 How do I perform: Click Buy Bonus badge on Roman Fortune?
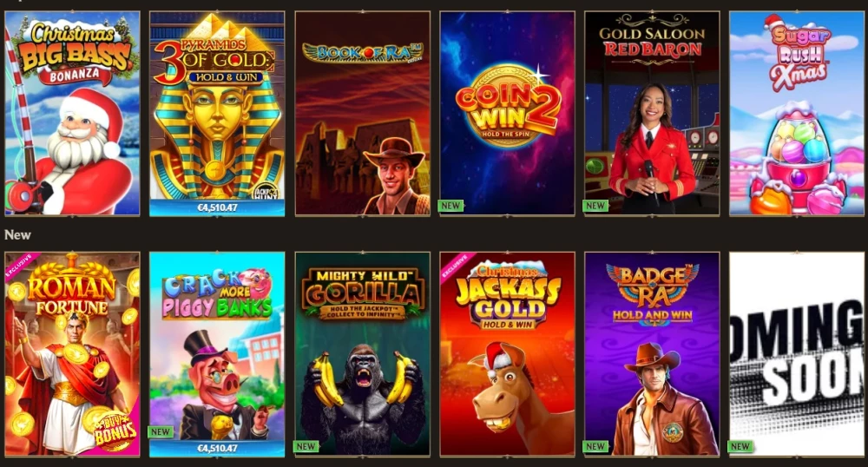pyautogui.click(x=115, y=431)
